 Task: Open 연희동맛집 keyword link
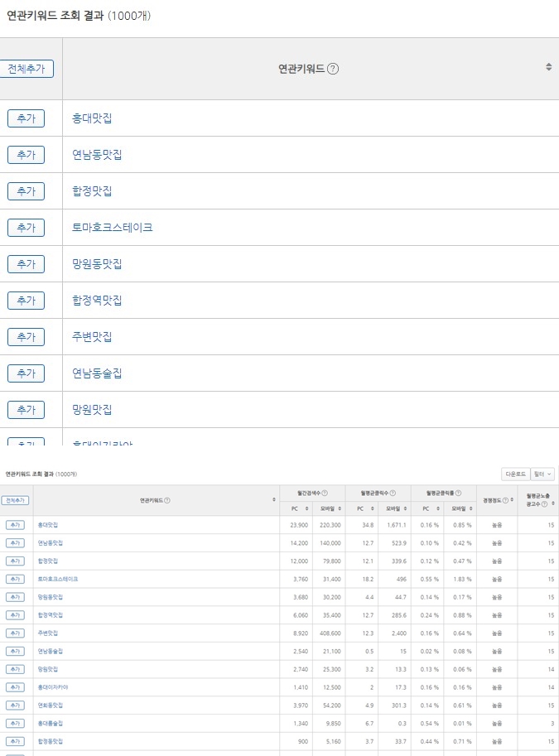[x=50, y=705]
